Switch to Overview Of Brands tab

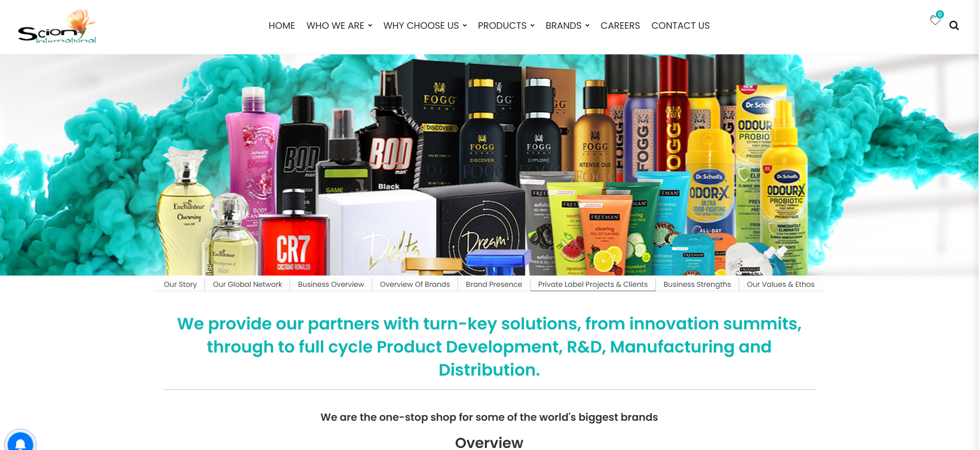[x=415, y=284]
